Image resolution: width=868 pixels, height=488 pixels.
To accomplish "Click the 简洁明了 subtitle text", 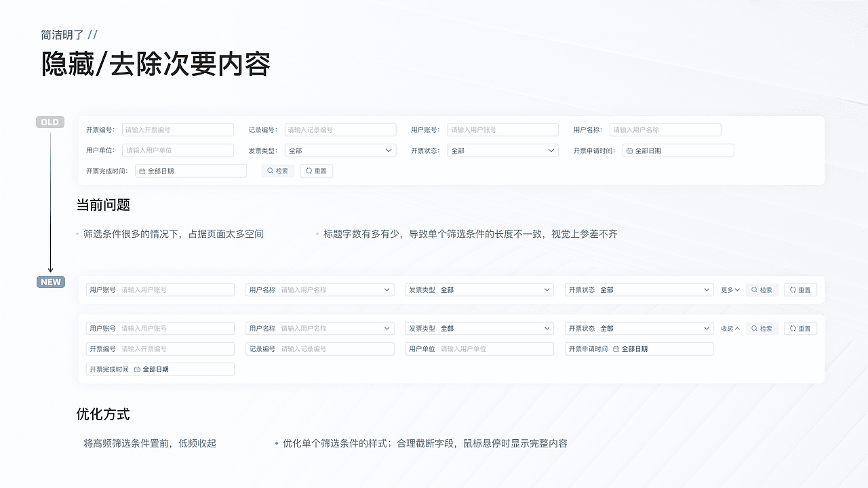I will 62,35.
